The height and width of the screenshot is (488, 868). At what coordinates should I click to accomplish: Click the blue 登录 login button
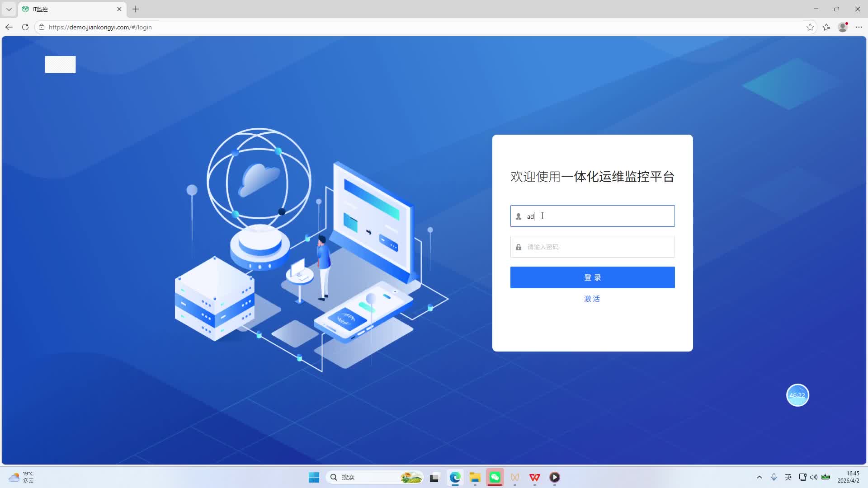click(x=592, y=277)
